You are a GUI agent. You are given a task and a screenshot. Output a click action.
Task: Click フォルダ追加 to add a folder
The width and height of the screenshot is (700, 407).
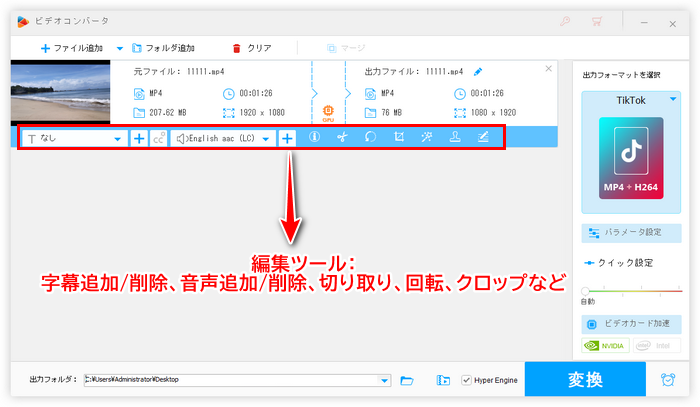(x=163, y=48)
